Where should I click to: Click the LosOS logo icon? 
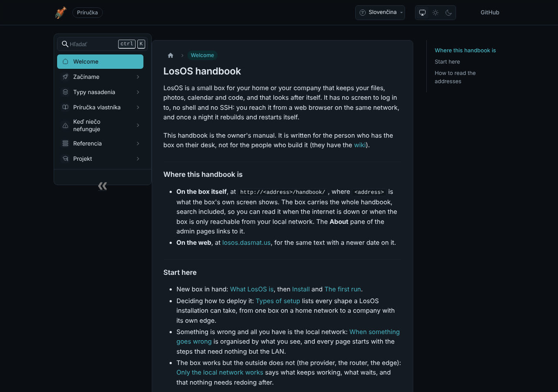pos(61,13)
